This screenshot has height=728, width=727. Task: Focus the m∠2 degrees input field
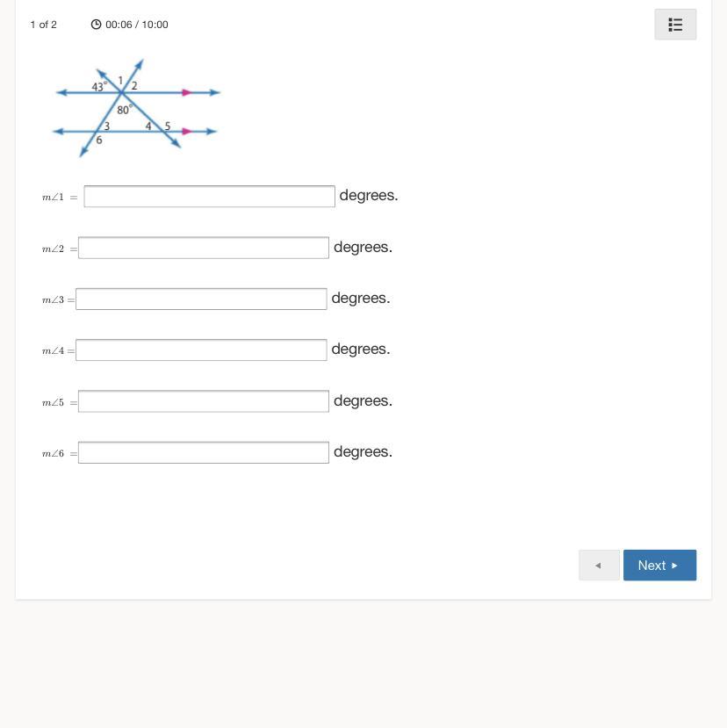point(203,248)
